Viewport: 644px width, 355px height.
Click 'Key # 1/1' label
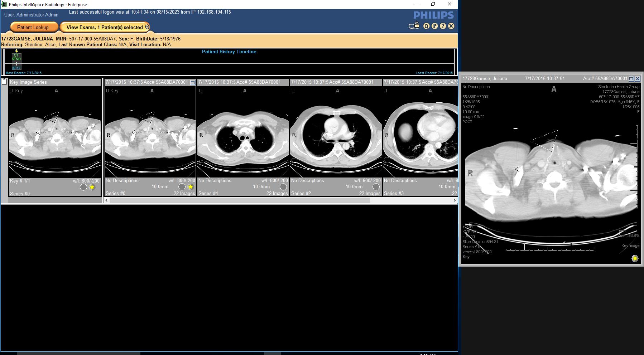coord(20,181)
